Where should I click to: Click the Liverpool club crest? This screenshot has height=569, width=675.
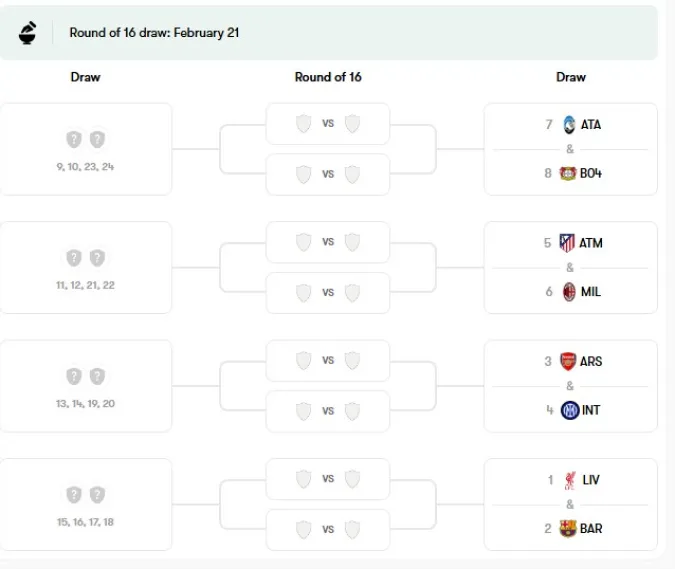[x=569, y=480]
